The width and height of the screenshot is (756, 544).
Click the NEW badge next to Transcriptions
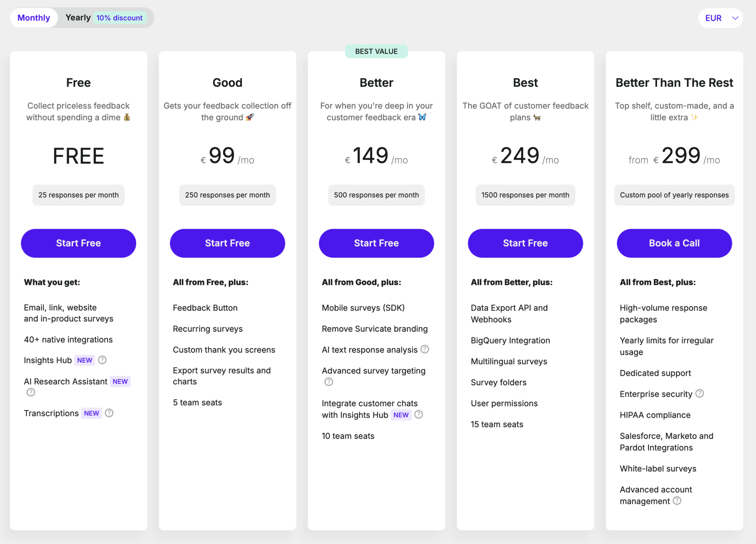(91, 413)
